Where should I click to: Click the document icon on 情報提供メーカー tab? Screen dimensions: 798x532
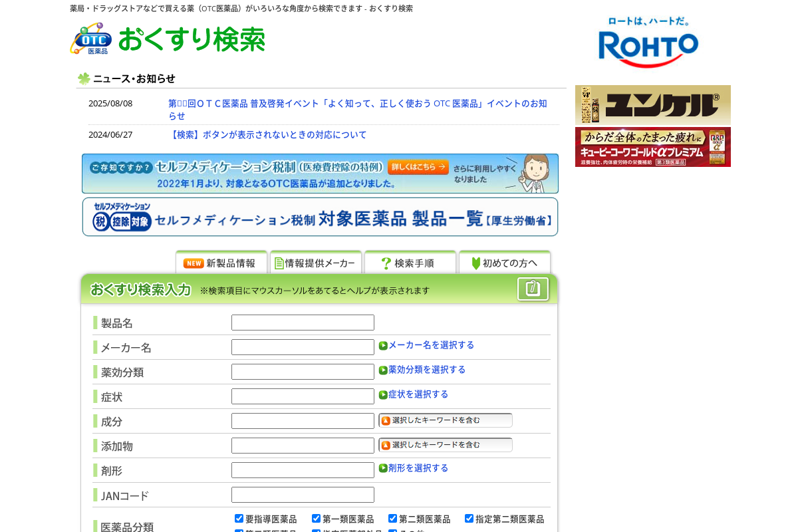click(279, 263)
